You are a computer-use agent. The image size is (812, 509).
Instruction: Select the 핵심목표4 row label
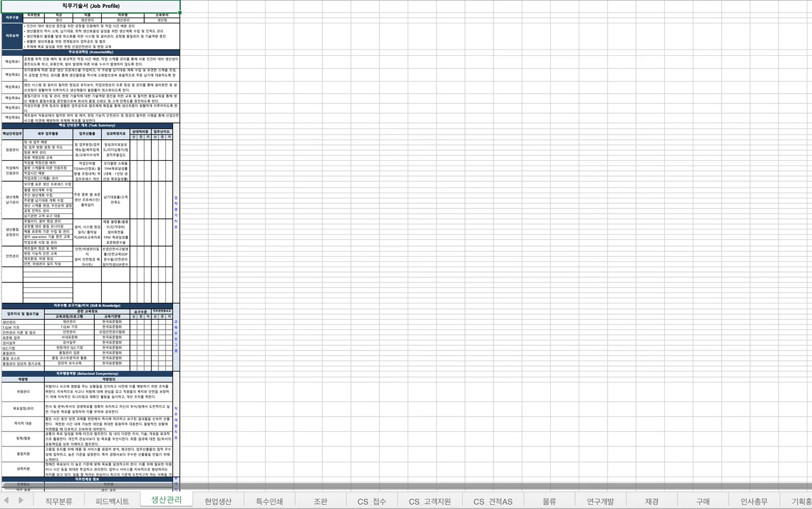pyautogui.click(x=12, y=98)
